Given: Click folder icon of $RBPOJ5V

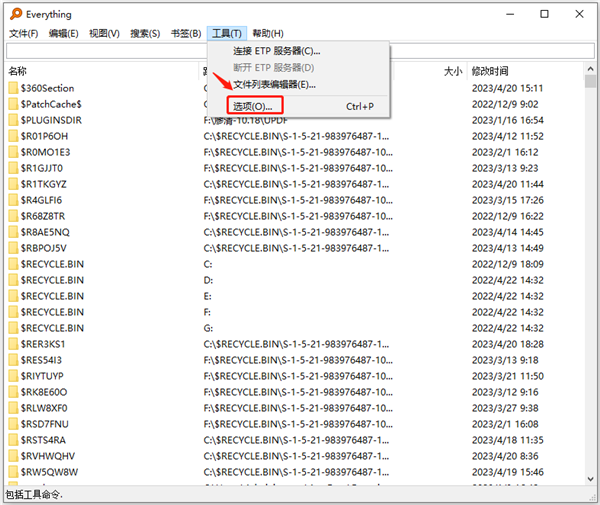Looking at the screenshot, I should [x=13, y=248].
